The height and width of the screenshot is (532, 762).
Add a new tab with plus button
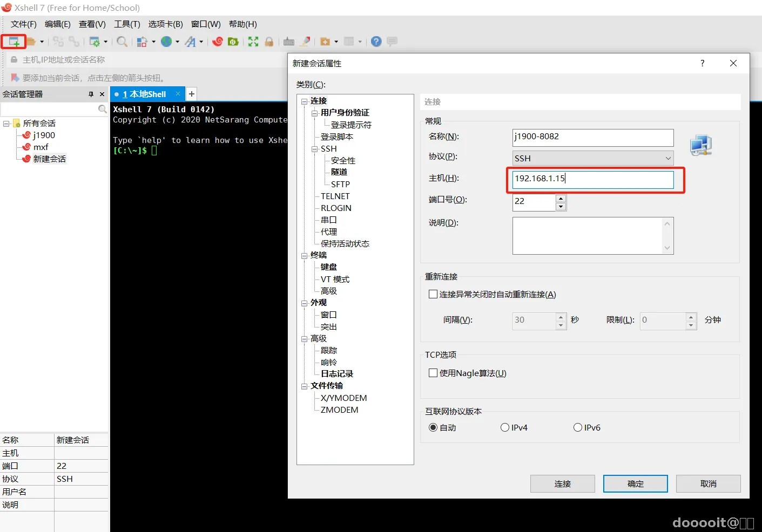191,94
